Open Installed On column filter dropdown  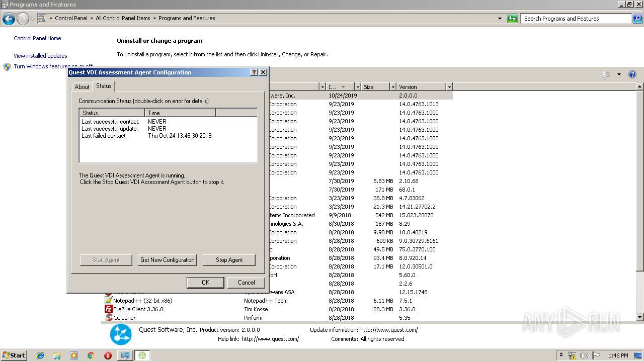358,87
